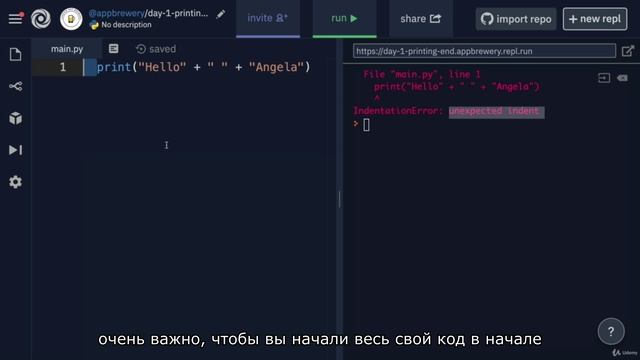Run the program with run button
This screenshot has height=360, width=640.
click(x=344, y=18)
